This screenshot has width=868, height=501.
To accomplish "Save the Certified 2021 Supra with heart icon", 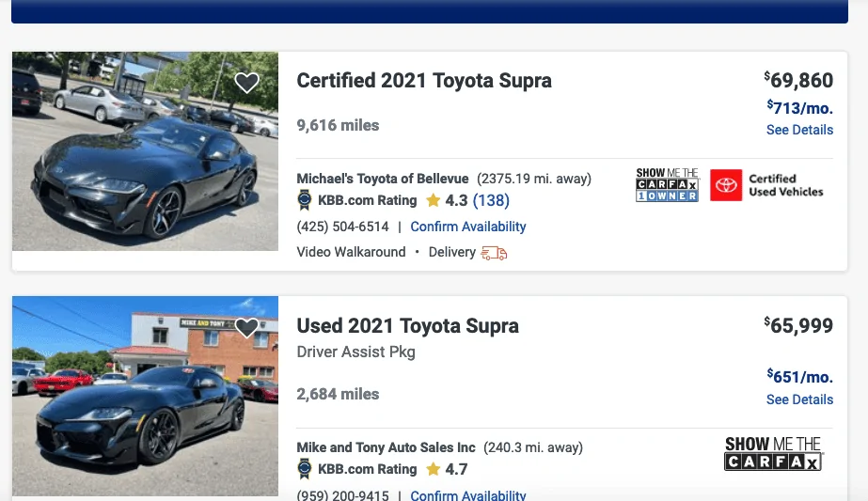I will pyautogui.click(x=247, y=83).
